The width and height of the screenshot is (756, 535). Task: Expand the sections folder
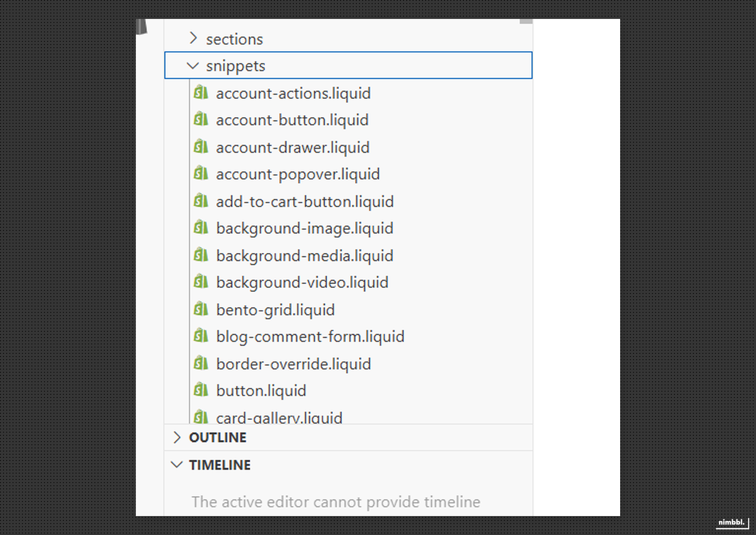[235, 39]
